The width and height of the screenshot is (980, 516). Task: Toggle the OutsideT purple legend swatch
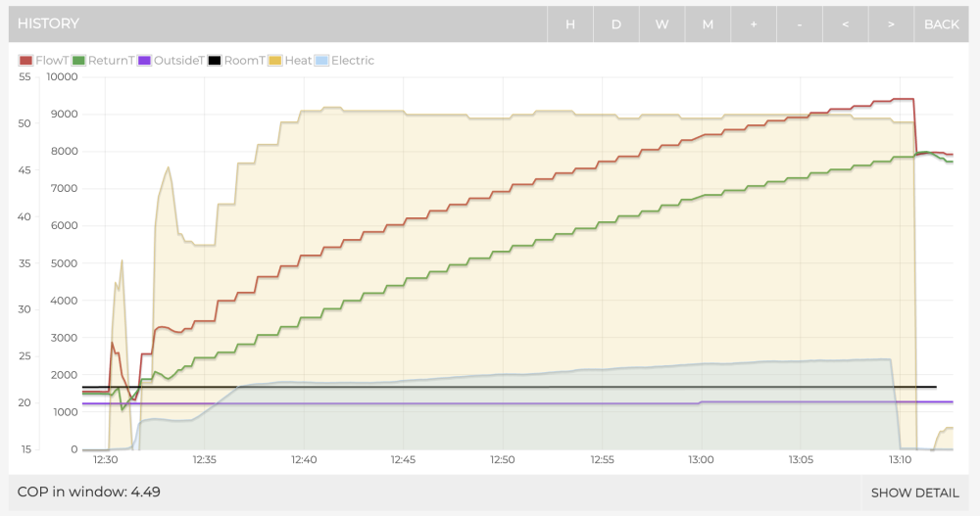click(144, 61)
